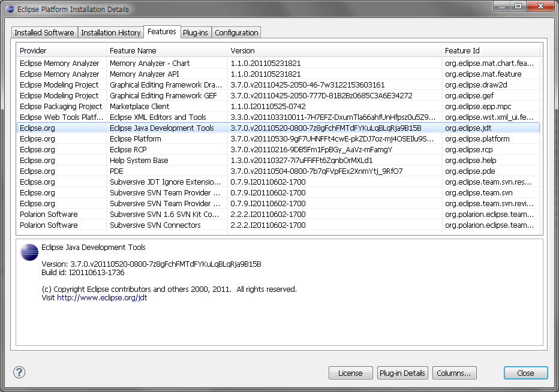Select the Help System Base feature
Viewport: 559px width, 392px height.
coord(139,161)
